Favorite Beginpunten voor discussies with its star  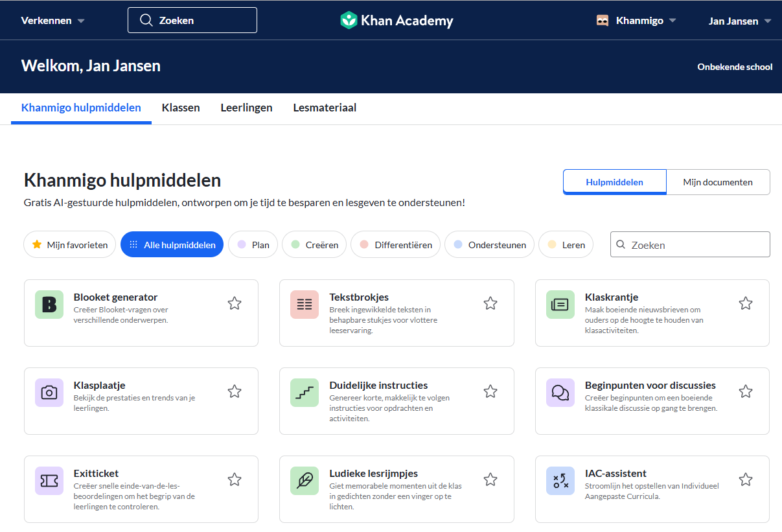click(746, 391)
